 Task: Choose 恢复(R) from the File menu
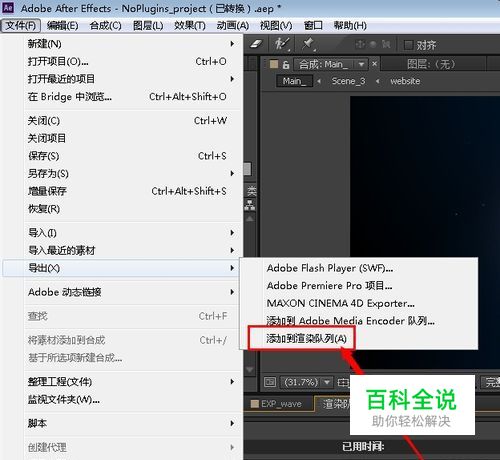(133, 209)
